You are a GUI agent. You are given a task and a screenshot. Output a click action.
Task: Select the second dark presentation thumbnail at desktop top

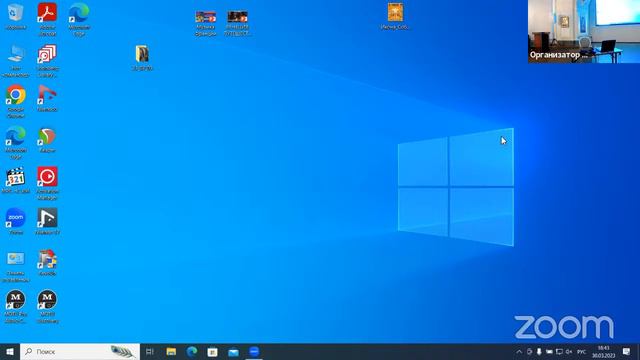click(237, 18)
